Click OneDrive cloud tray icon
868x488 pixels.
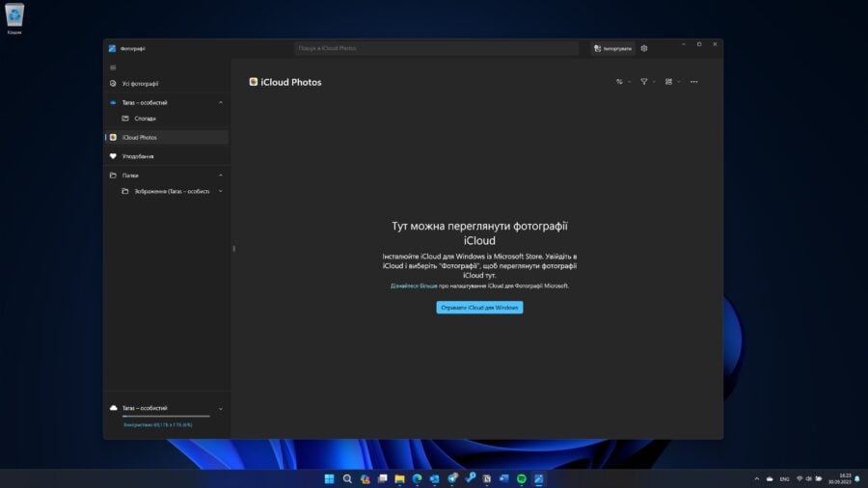point(770,479)
